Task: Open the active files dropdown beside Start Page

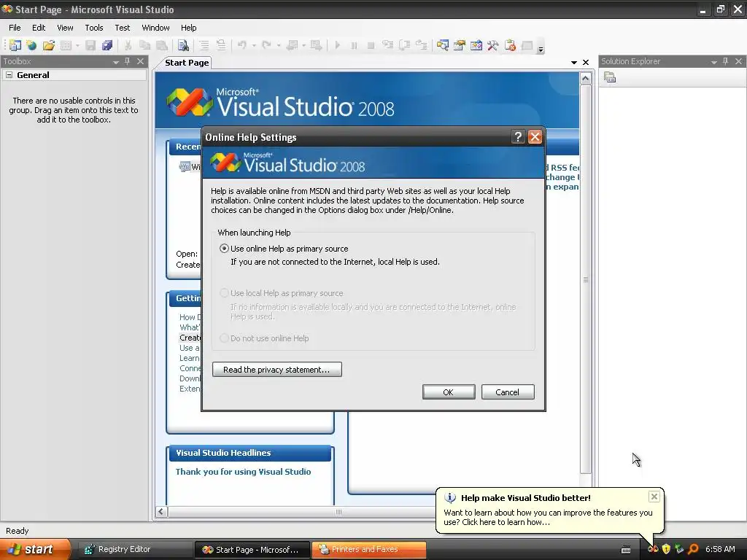Action: click(x=574, y=63)
